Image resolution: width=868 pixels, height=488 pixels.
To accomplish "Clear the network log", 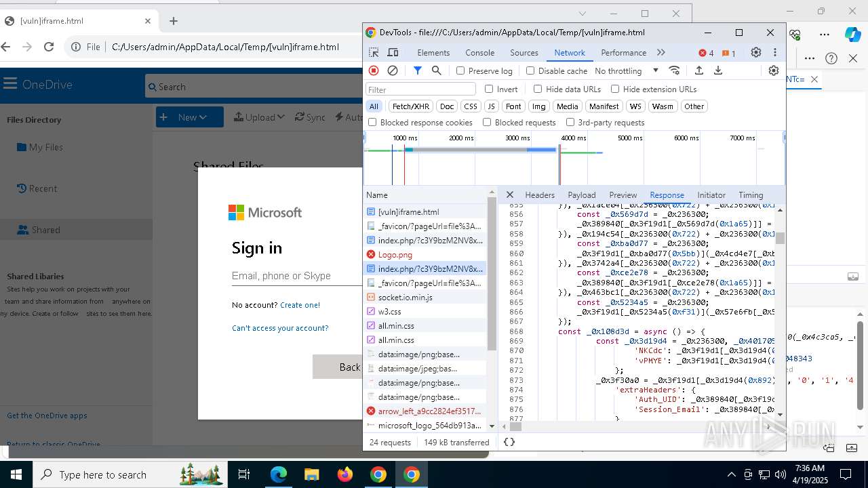I will 393,70.
